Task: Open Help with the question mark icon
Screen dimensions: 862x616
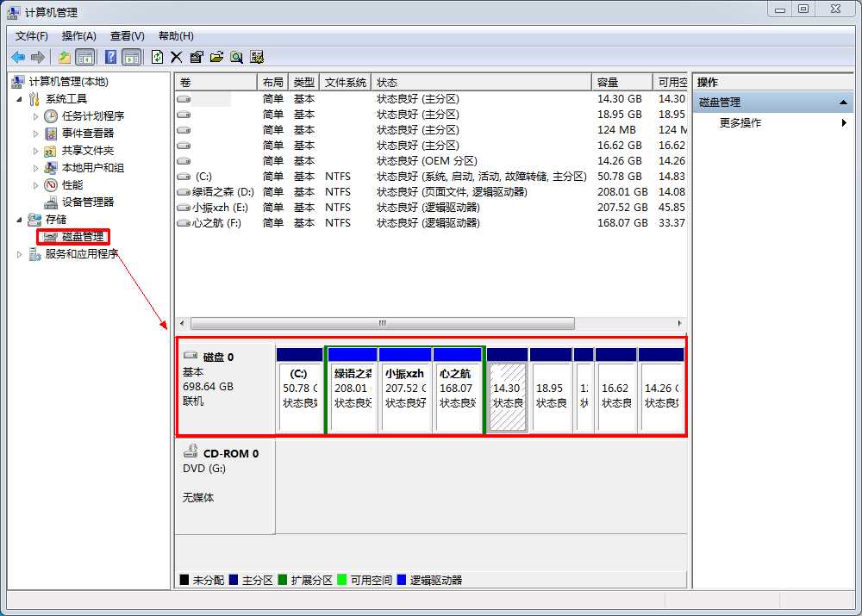Action: [110, 57]
